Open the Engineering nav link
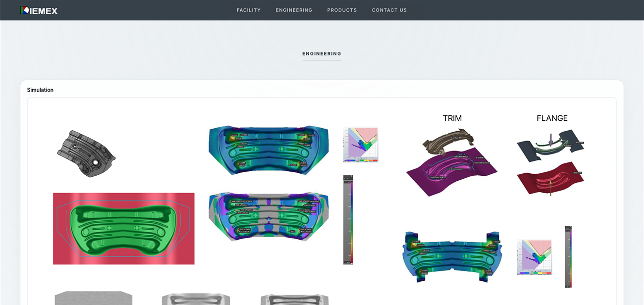The image size is (644, 305). click(294, 10)
